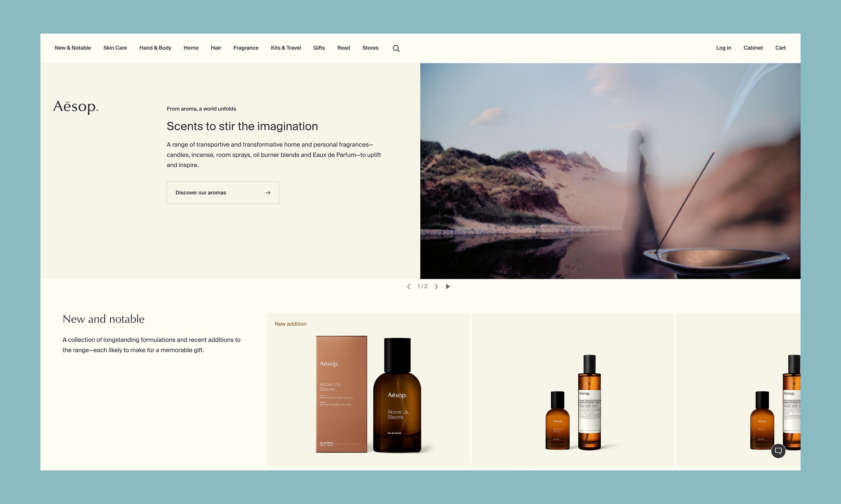The height and width of the screenshot is (504, 841).
Task: Click the Log in link
Action: point(723,48)
